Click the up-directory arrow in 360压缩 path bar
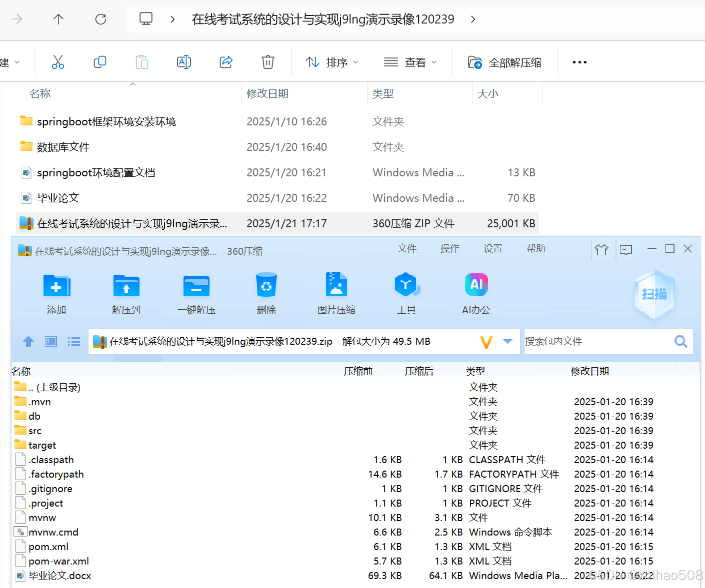The image size is (705, 588). point(28,342)
